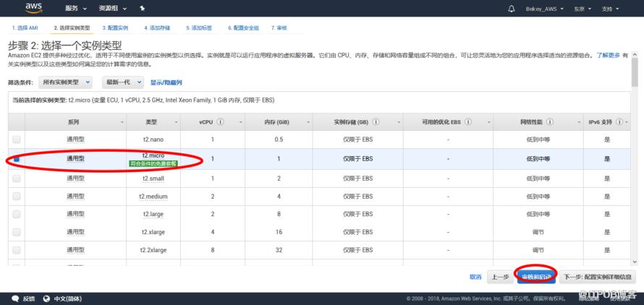Expand the Bekey_AWS account menu
644x305 pixels.
coord(545,9)
